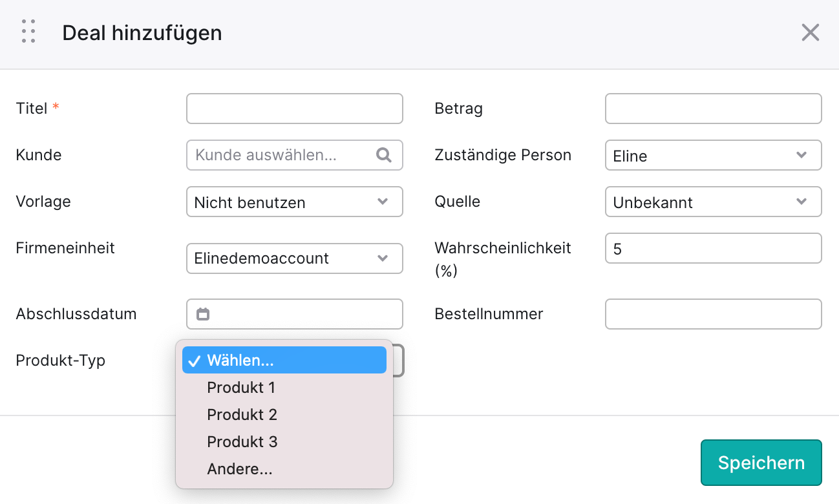Viewport: 839px width, 504px height.
Task: Open the Vorlage dropdown
Action: tap(295, 202)
